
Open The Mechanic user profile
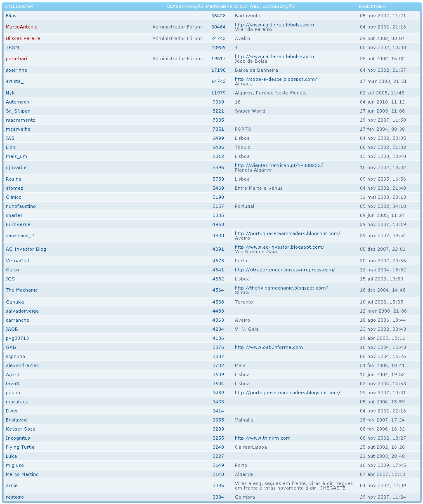[22, 290]
